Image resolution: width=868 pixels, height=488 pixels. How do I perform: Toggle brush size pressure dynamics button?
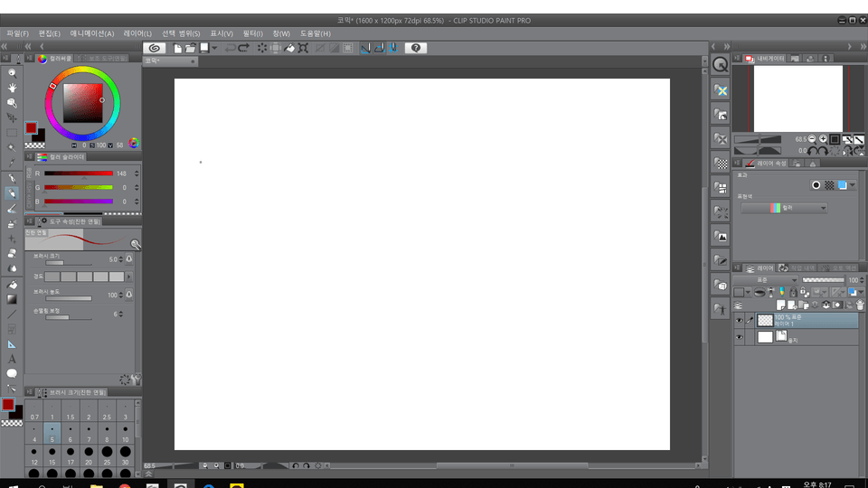[x=129, y=259]
